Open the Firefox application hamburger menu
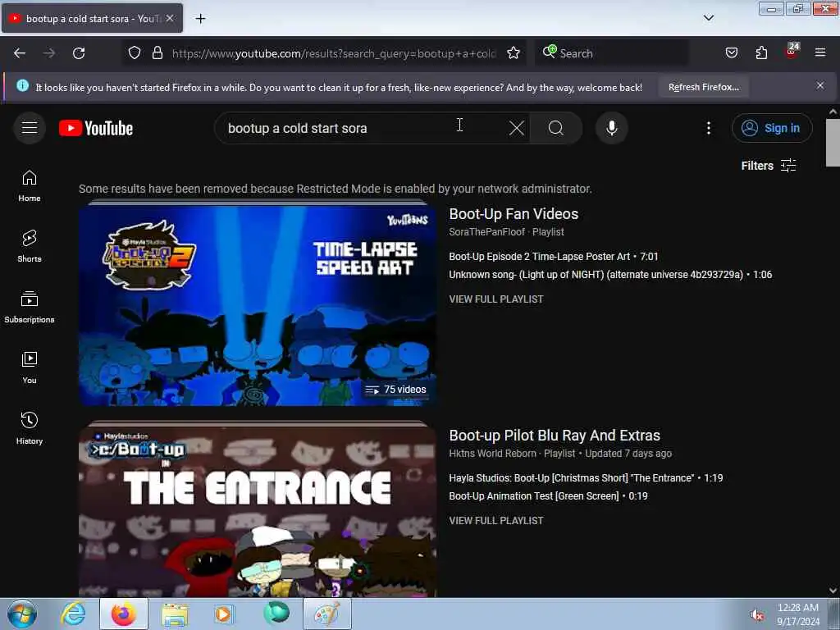 [820, 53]
